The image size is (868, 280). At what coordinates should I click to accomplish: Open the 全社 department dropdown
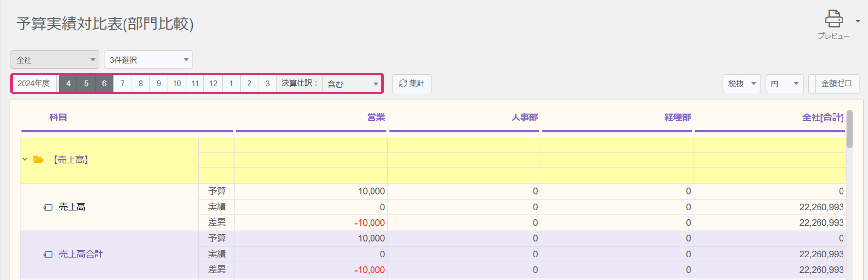[55, 60]
